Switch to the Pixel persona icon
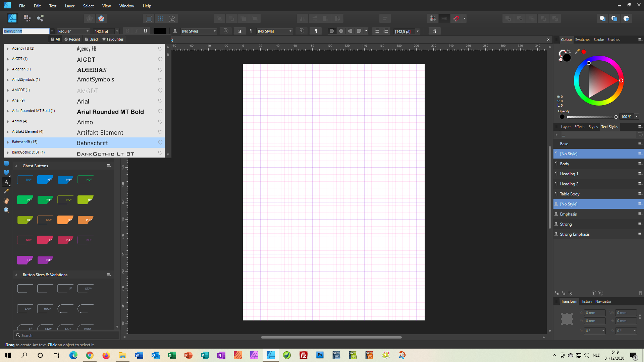This screenshot has width=644, height=362. [x=27, y=18]
